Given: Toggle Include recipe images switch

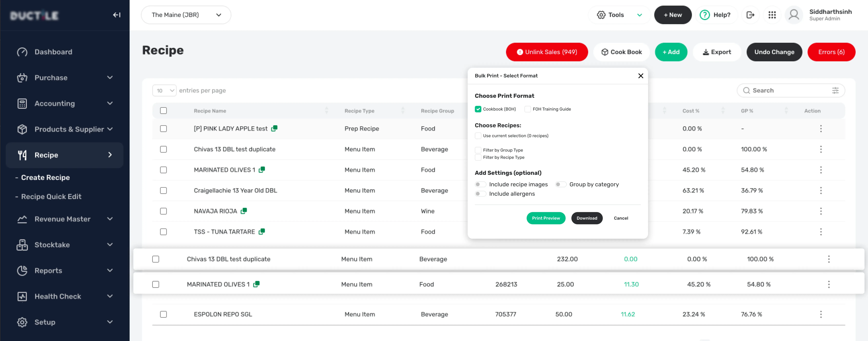Looking at the screenshot, I should tap(480, 185).
